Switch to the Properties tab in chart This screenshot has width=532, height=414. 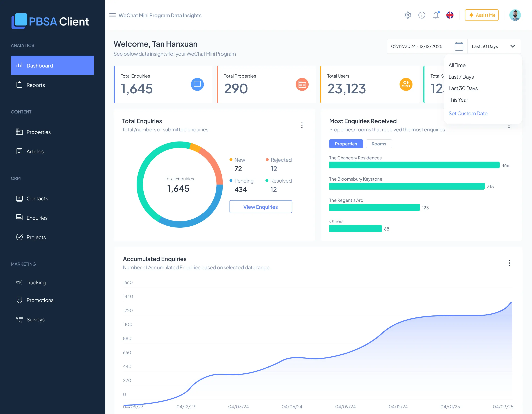point(346,144)
